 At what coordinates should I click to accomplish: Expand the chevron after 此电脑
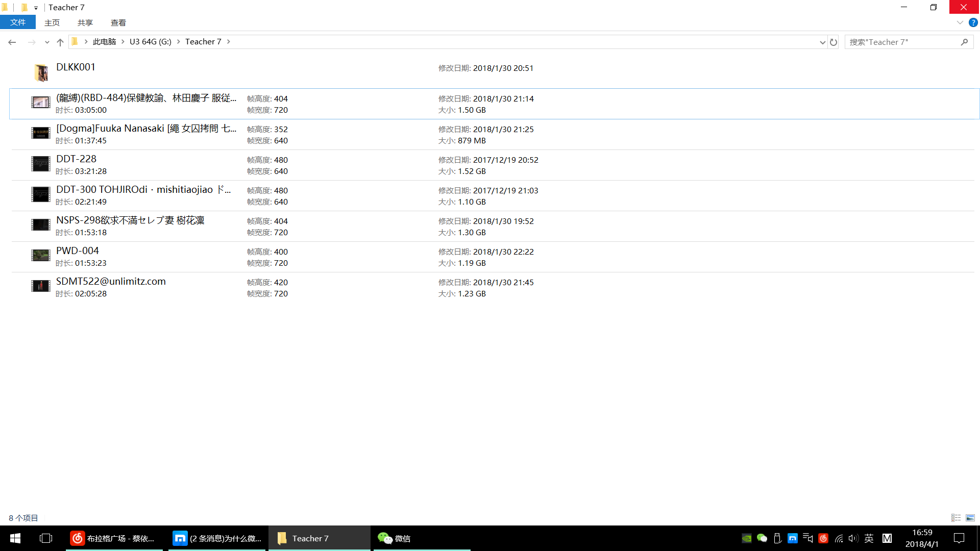123,41
